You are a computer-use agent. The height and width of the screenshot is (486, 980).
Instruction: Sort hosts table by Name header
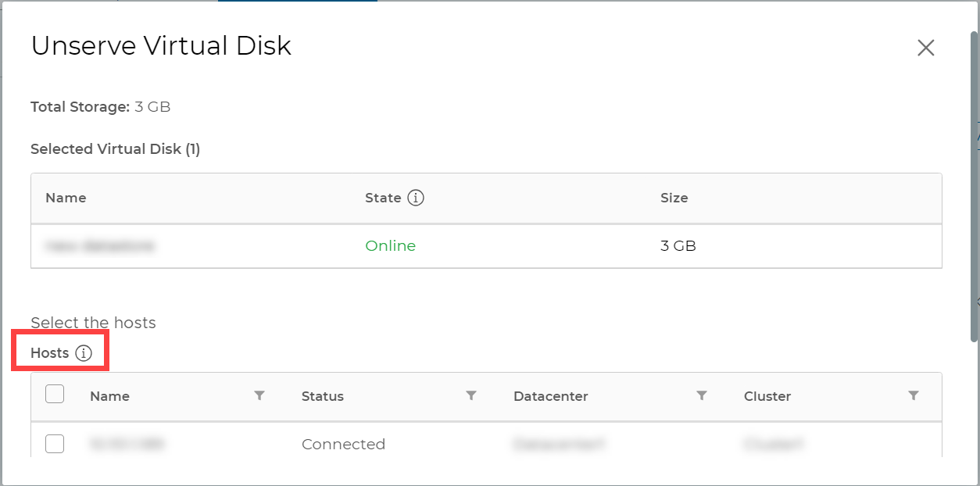(x=109, y=396)
